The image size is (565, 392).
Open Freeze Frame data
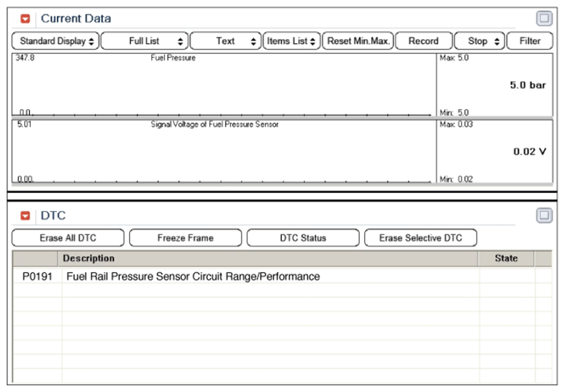pos(185,238)
